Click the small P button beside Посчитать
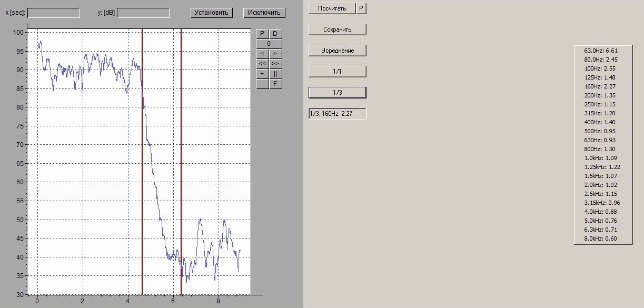This screenshot has height=308, width=644. point(361,8)
